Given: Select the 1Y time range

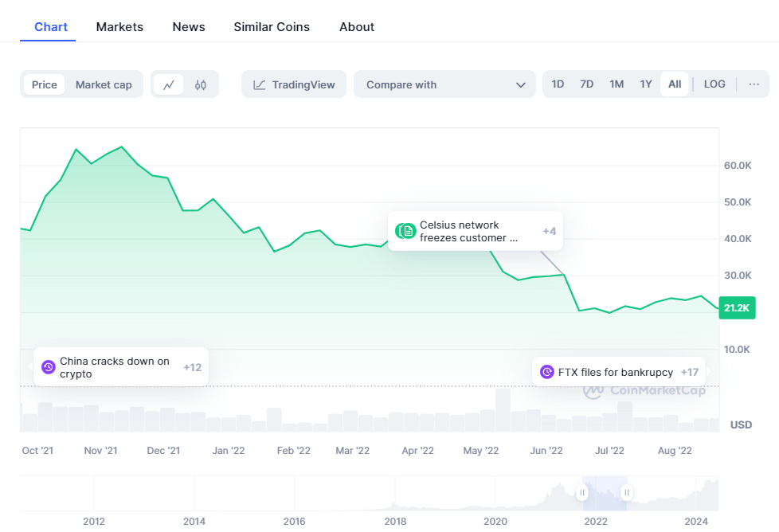Looking at the screenshot, I should (646, 83).
